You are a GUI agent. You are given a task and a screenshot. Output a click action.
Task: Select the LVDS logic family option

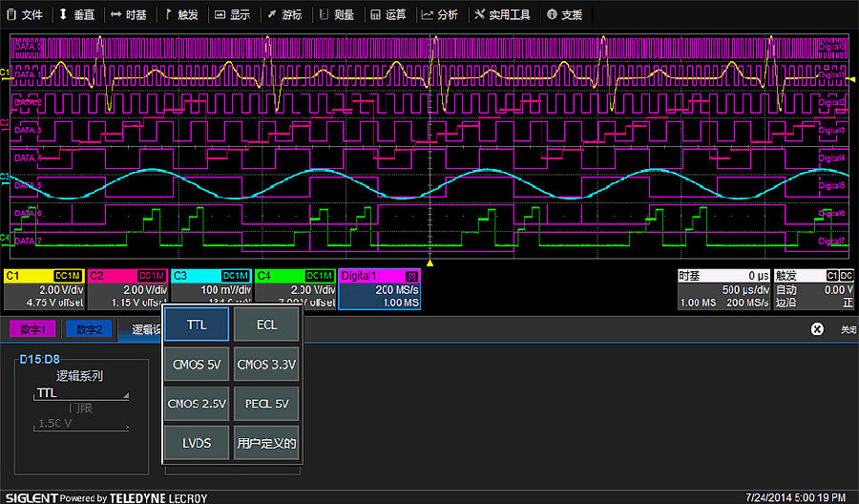[196, 443]
